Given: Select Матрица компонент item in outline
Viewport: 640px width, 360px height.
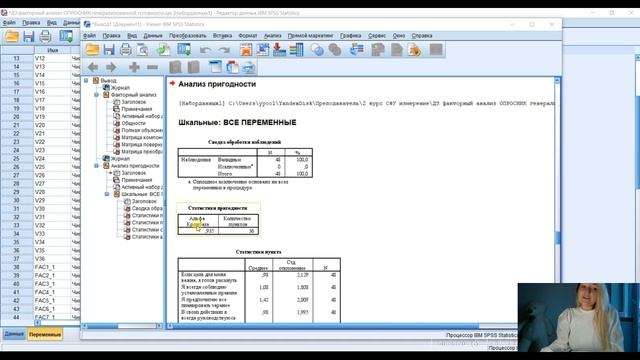Looking at the screenshot, I should [x=142, y=138].
